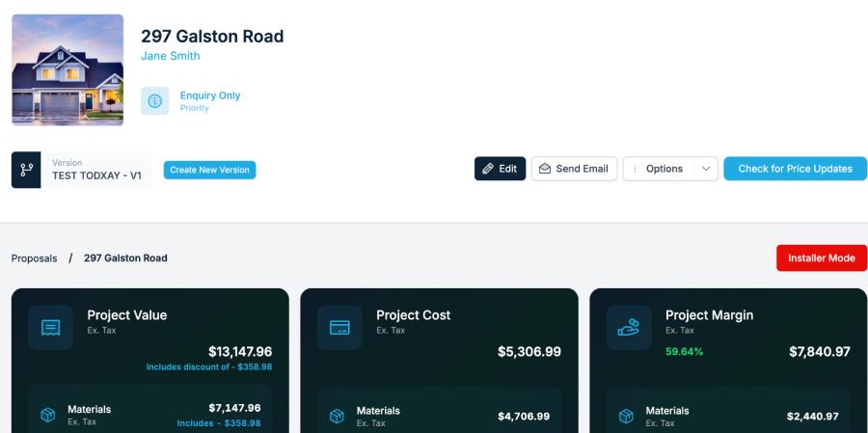
Task: Expand the Options dropdown arrow
Action: click(706, 169)
